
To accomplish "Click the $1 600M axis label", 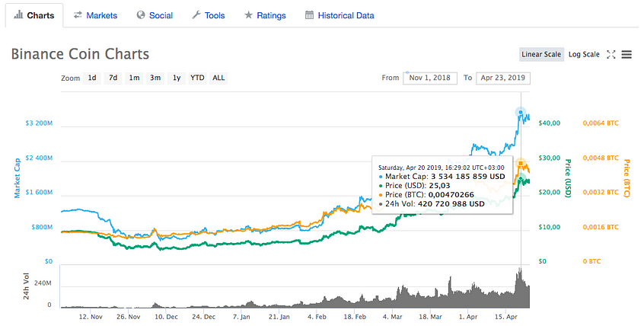I will pyautogui.click(x=39, y=193).
